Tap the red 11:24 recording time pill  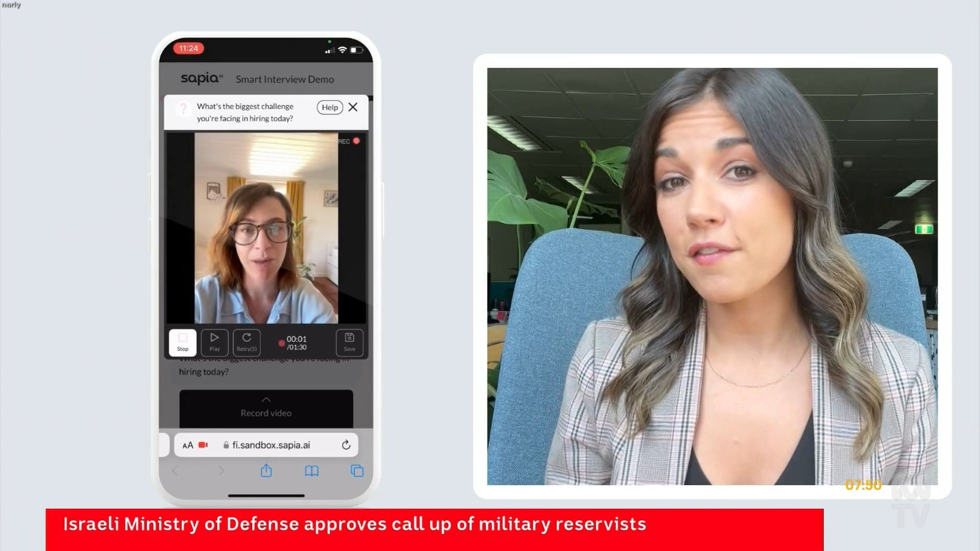click(188, 48)
